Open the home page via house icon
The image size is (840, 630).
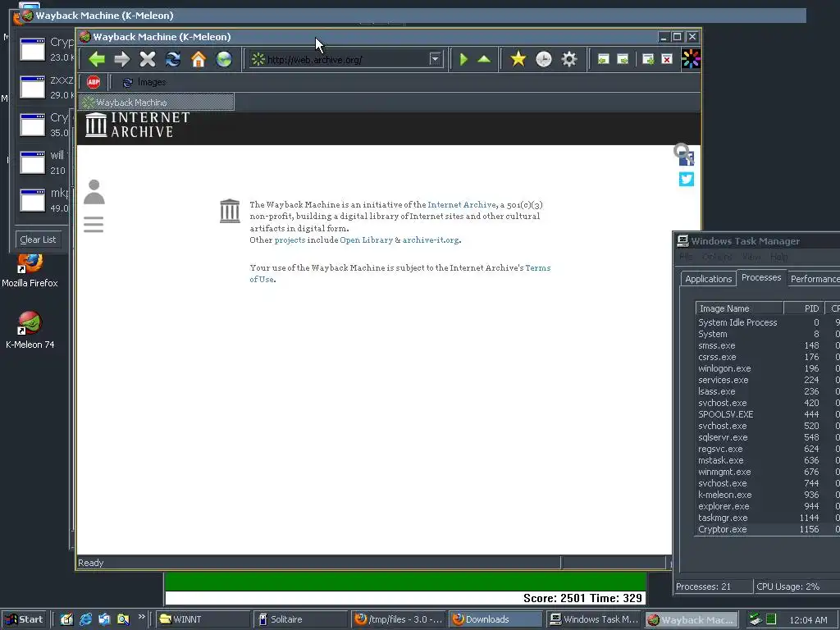pyautogui.click(x=199, y=59)
